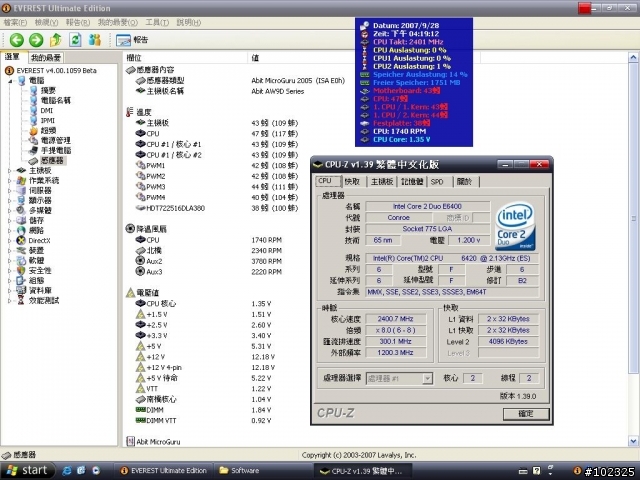Switch to CPU-Z v1.39 taskbar button
The height and width of the screenshot is (480, 640).
click(x=362, y=471)
